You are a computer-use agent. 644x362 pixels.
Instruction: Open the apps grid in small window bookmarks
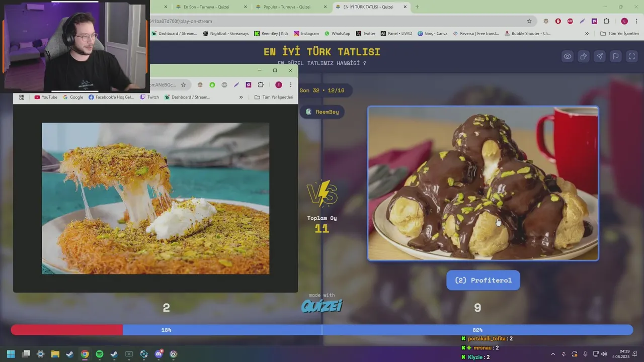22,97
